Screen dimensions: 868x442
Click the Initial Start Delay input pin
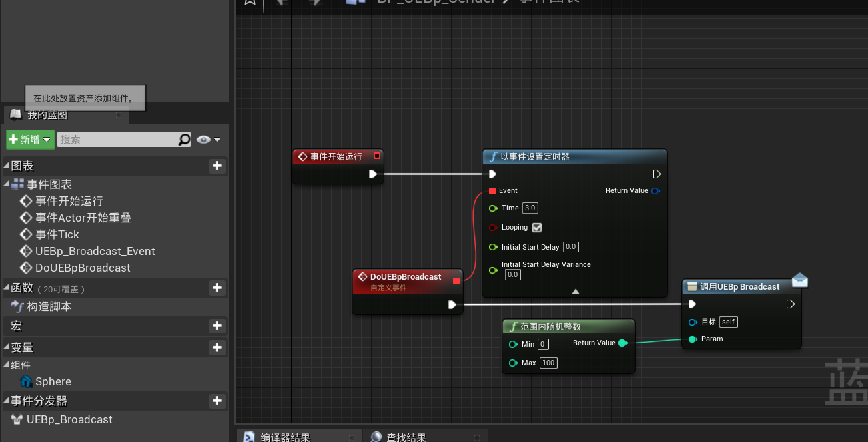click(493, 247)
